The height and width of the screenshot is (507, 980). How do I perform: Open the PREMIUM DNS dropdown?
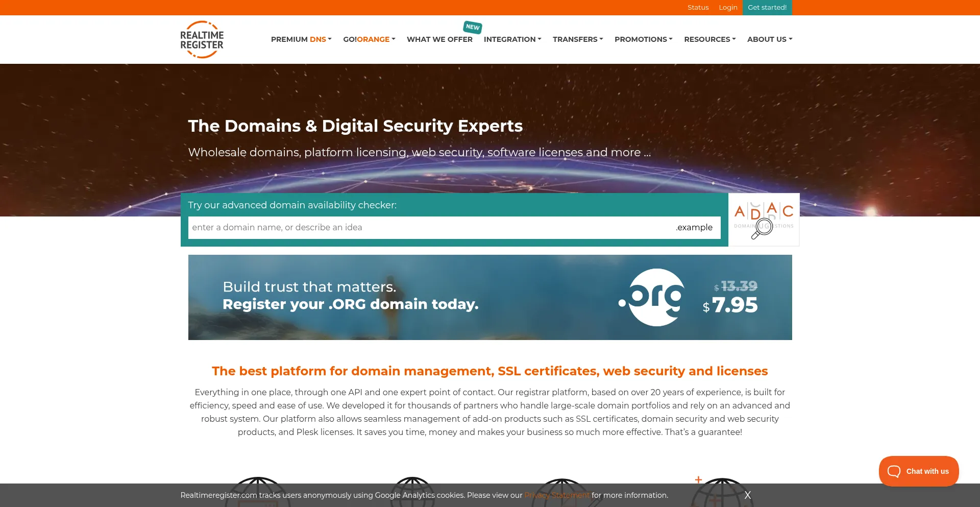pyautogui.click(x=301, y=39)
